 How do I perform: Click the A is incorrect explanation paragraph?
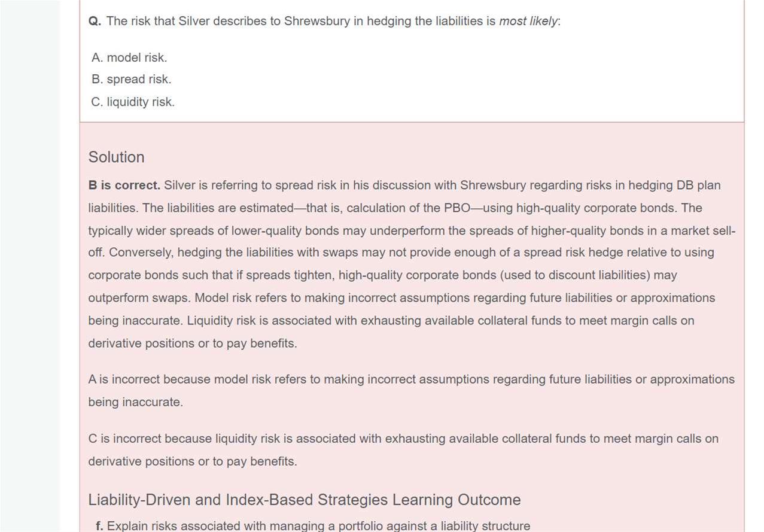click(x=411, y=379)
